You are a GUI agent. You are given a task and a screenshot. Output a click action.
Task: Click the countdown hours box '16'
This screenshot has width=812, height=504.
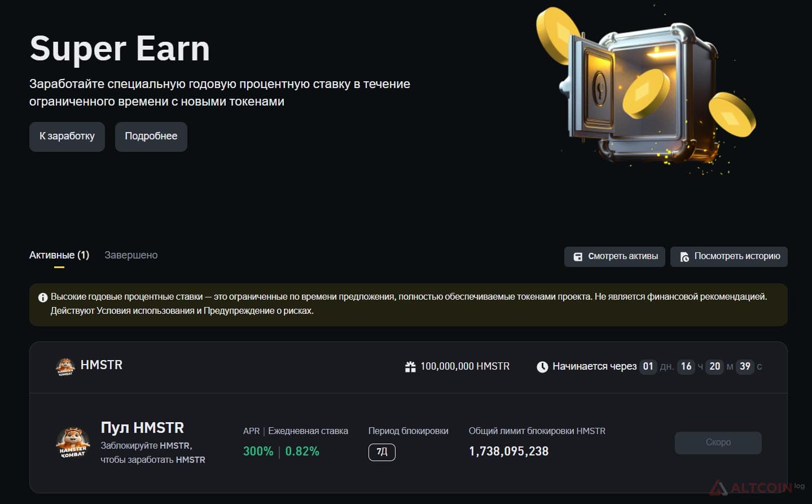pyautogui.click(x=686, y=366)
